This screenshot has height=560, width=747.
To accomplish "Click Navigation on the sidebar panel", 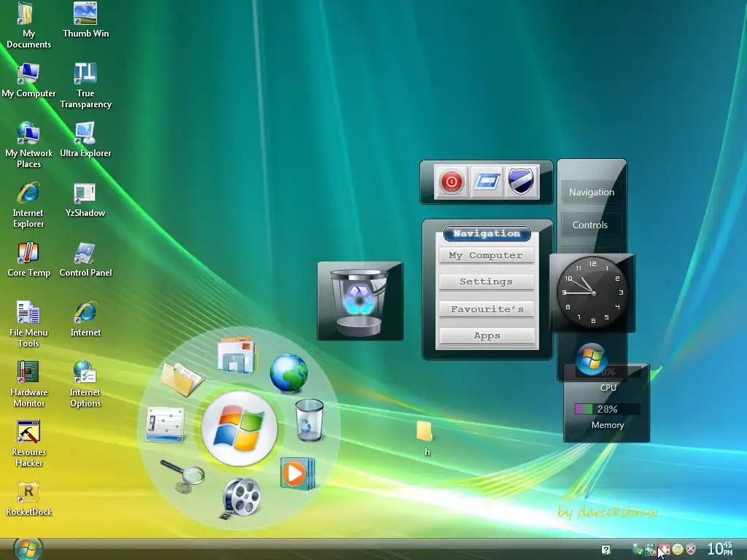I will point(591,192).
